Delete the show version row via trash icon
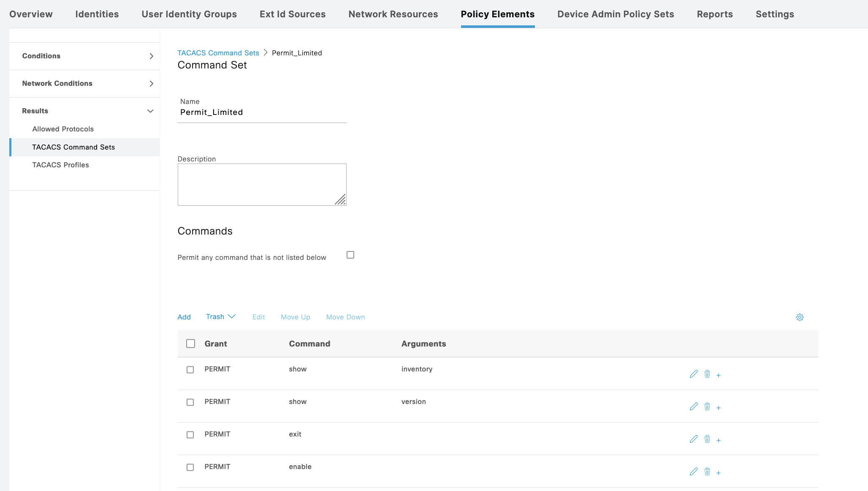 707,406
